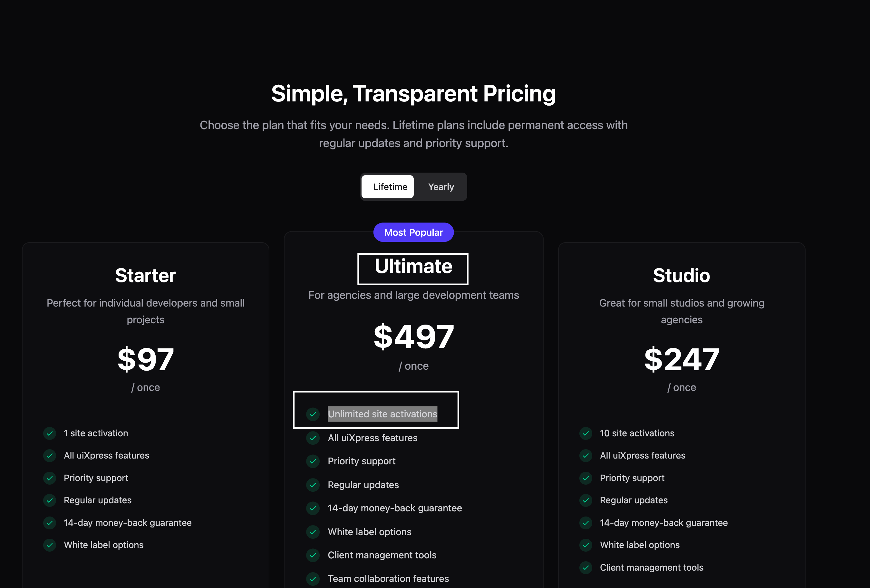Click Studio's Client management tools checkmark

click(x=585, y=567)
